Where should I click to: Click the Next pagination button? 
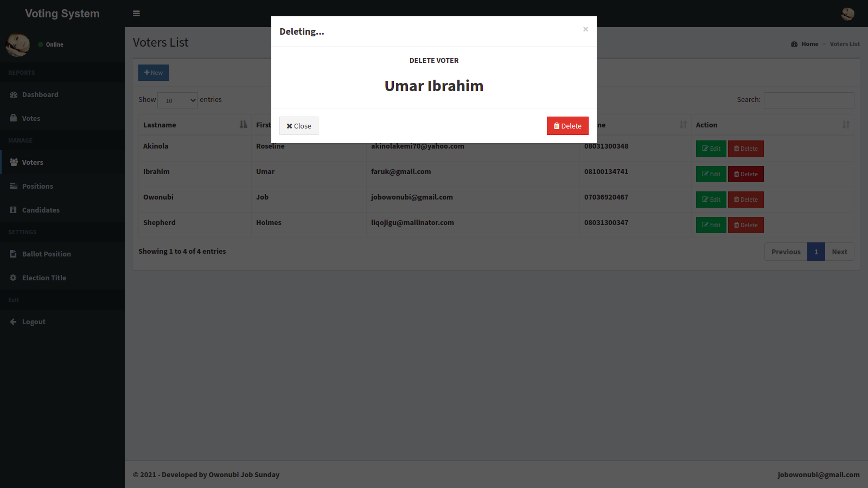click(x=839, y=252)
